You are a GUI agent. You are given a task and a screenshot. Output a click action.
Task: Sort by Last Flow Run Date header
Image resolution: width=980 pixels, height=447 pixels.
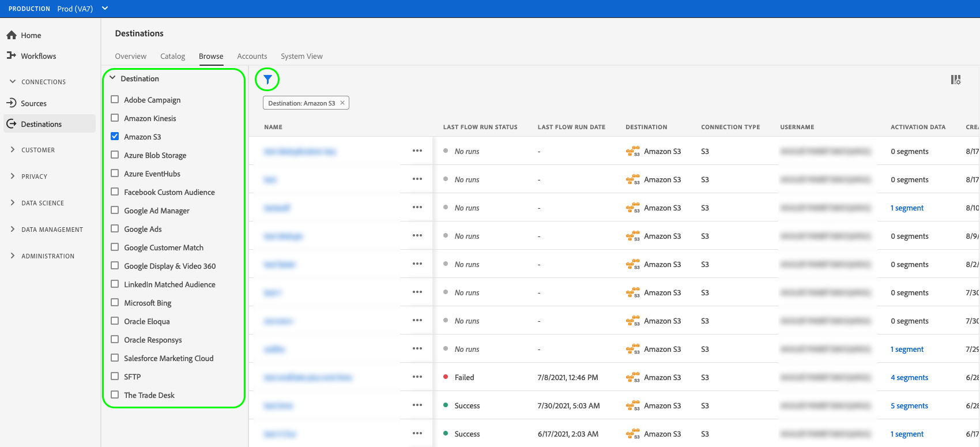click(571, 127)
